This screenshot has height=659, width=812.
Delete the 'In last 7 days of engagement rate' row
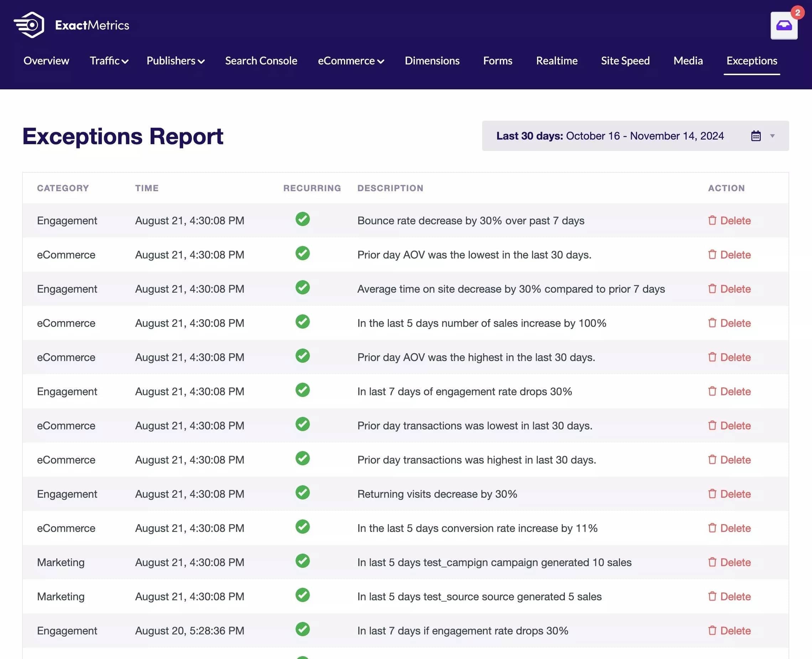pyautogui.click(x=730, y=391)
